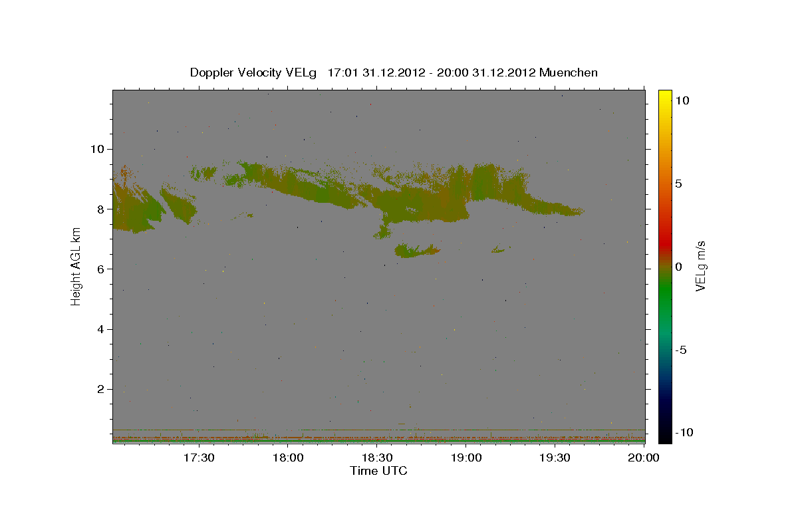
Task: Click the colorbar value 0 label
Action: [678, 267]
